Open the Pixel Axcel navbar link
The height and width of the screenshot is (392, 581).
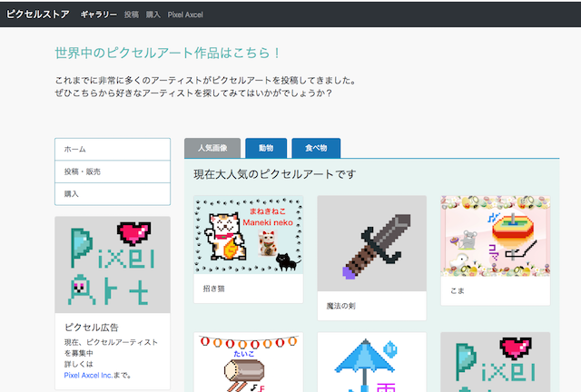pos(185,15)
